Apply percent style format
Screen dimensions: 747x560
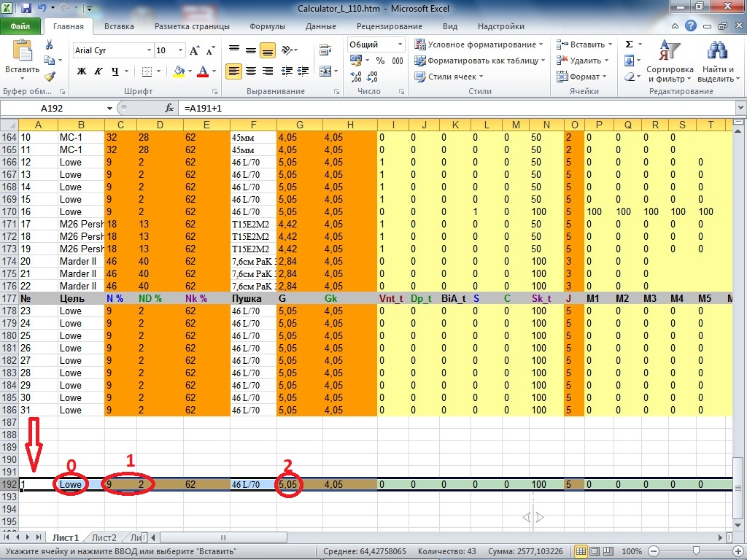380,61
